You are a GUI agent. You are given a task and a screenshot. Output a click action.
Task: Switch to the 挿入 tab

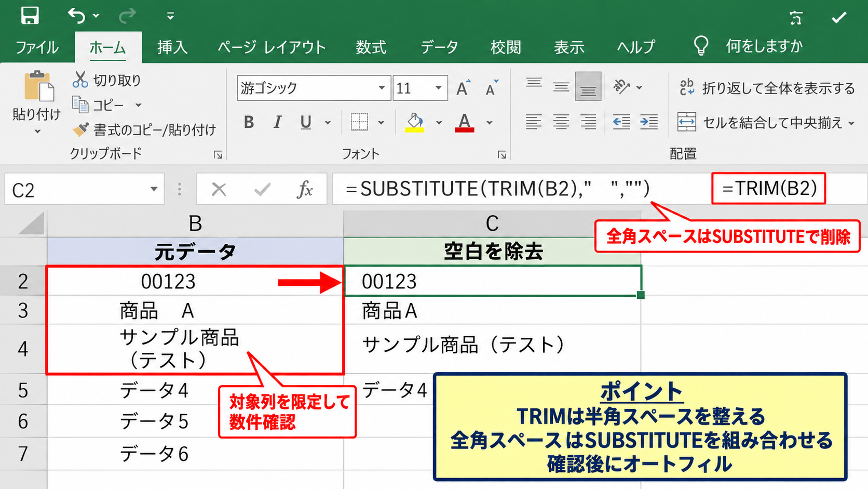[172, 47]
